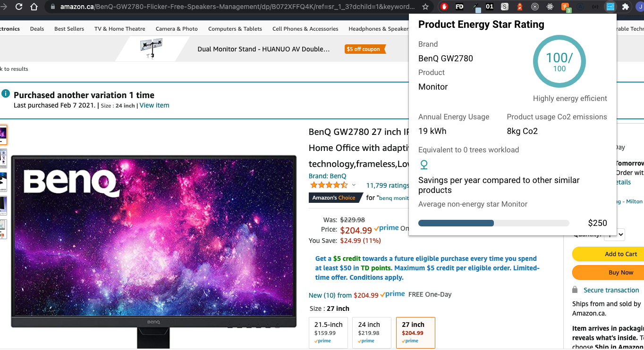644x350 pixels.
Task: Reload the page
Action: point(19,7)
